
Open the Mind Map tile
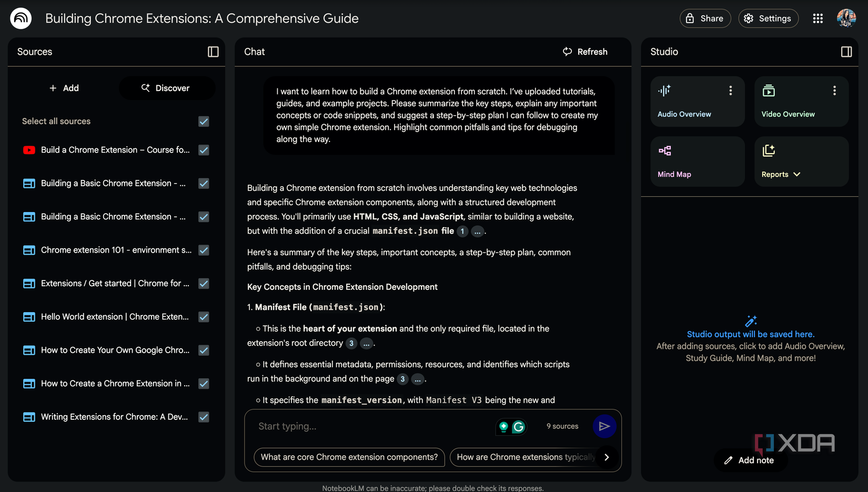pyautogui.click(x=698, y=162)
